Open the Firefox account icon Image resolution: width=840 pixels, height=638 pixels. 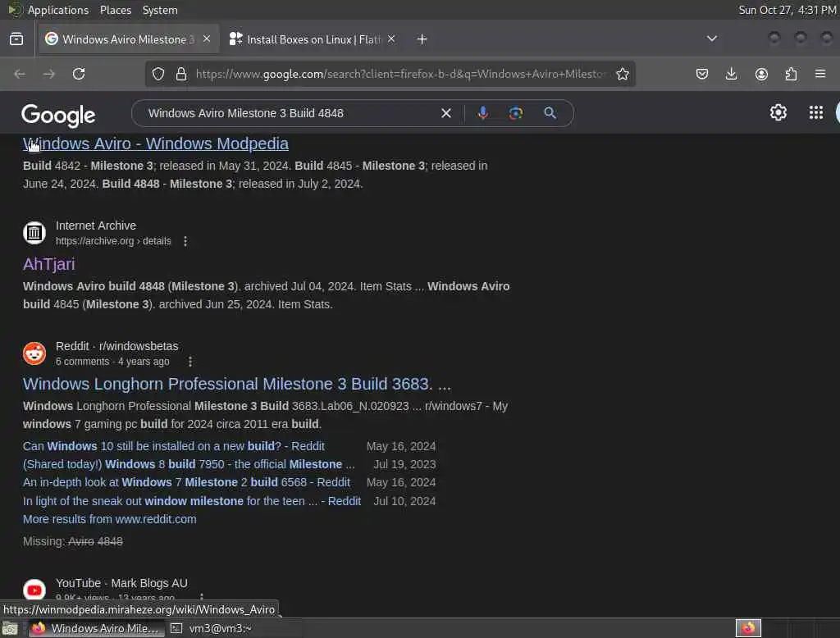click(761, 74)
